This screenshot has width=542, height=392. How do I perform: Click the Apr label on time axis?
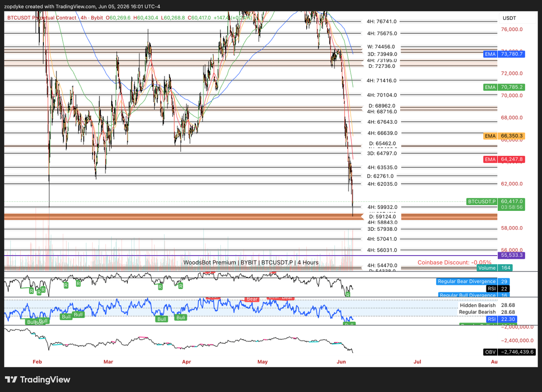coord(186,362)
